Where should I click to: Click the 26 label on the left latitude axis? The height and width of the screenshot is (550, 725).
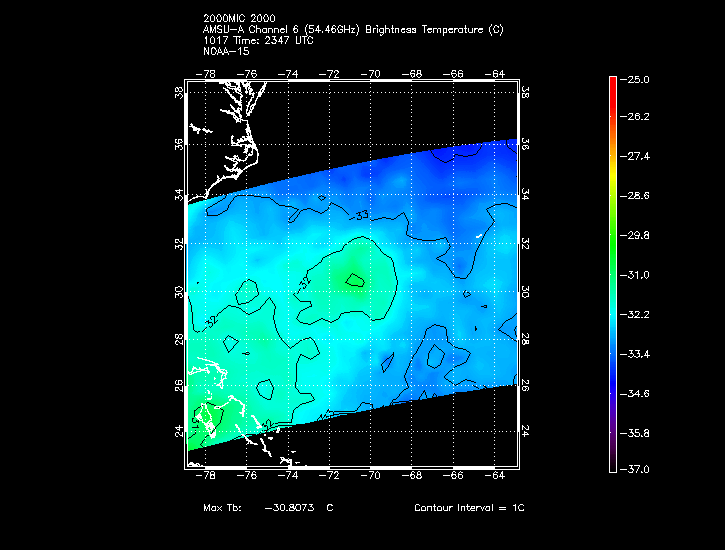pyautogui.click(x=179, y=385)
